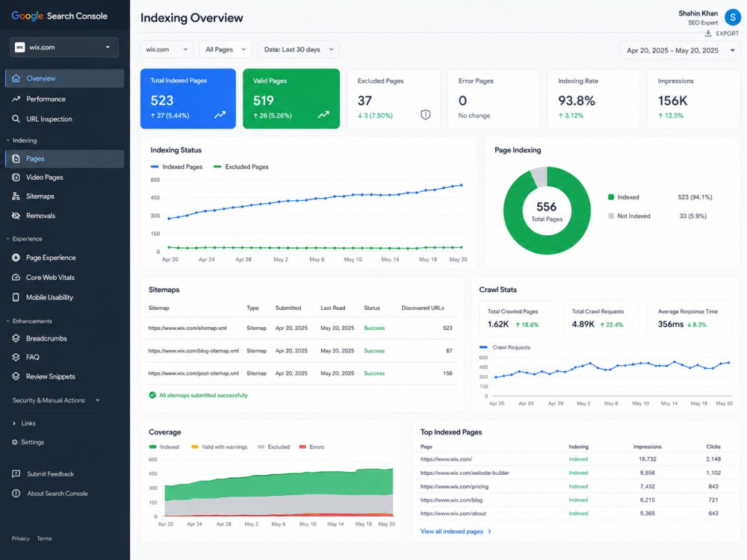Click the Pages document icon

pos(16,158)
